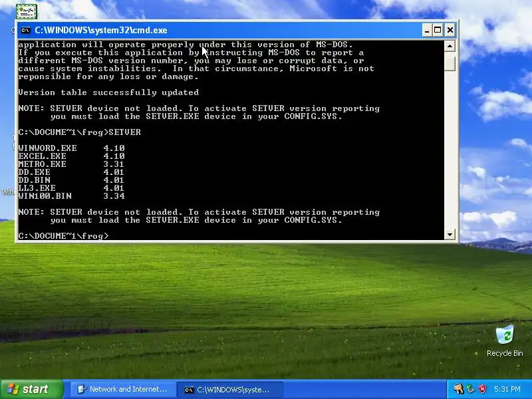Click the leftmost system tray icon

(x=459, y=389)
